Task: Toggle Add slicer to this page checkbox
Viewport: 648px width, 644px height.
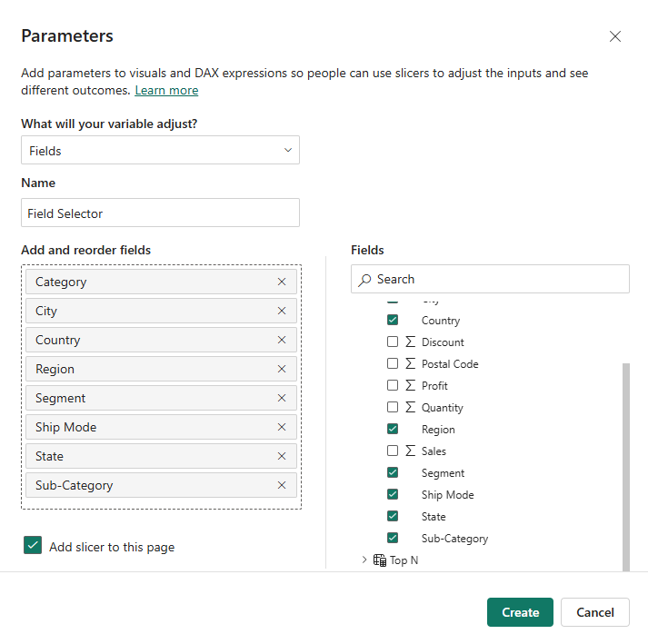Action: point(33,545)
